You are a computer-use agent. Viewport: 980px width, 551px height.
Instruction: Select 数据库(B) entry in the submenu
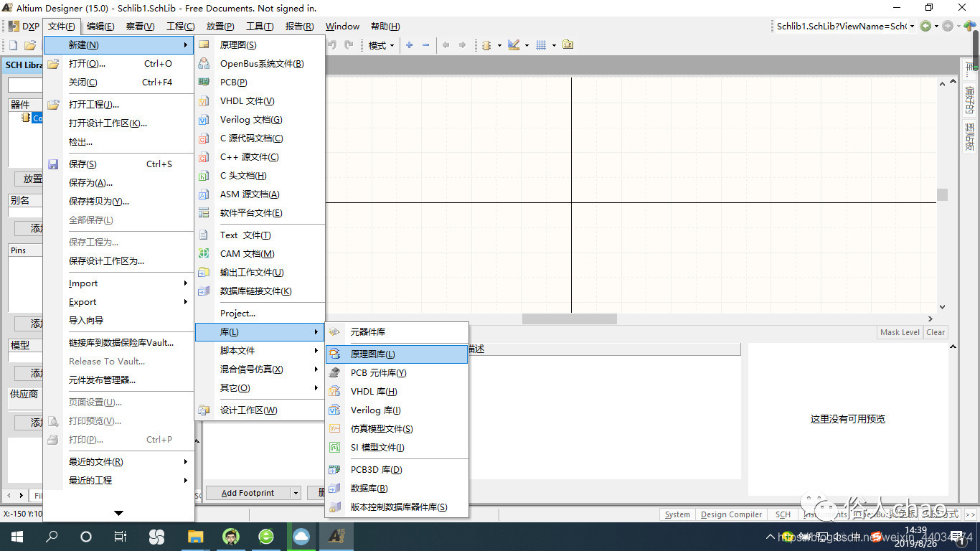pyautogui.click(x=396, y=489)
